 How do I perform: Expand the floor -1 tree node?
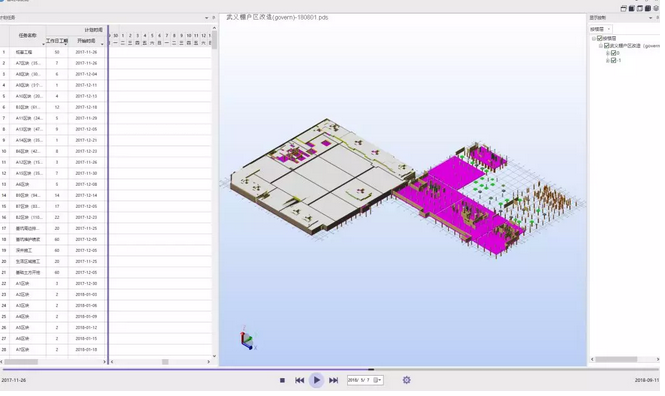point(607,61)
